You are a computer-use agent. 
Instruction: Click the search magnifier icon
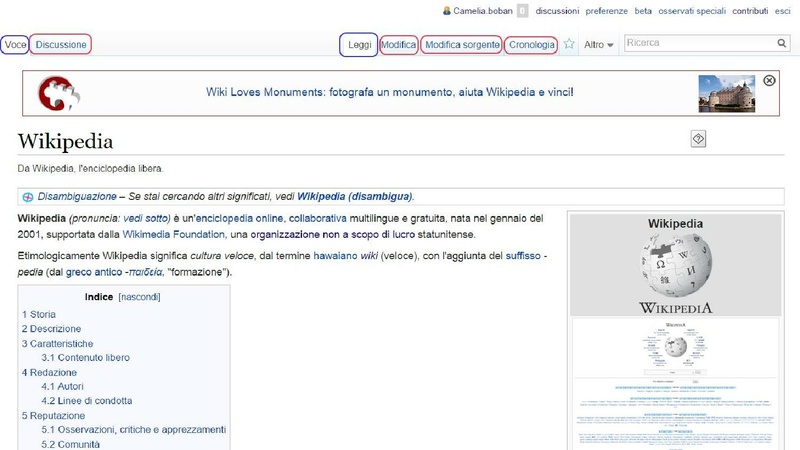(782, 43)
